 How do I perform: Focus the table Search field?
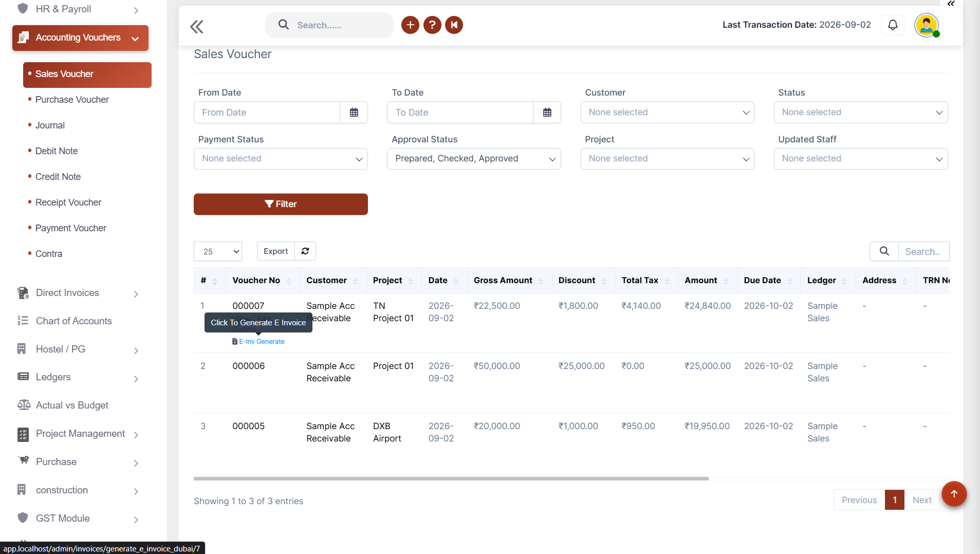[923, 252]
